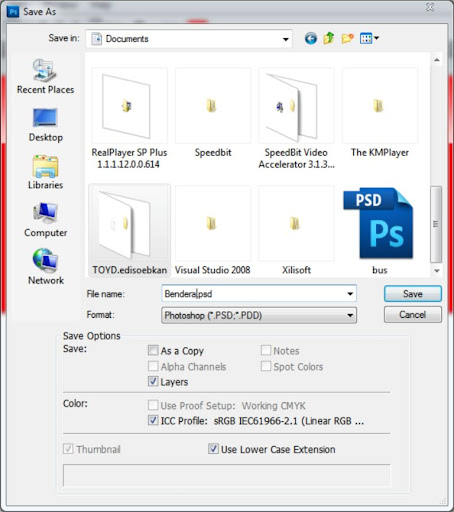This screenshot has width=454, height=512.
Task: Click the Use Proof Setup checkbox
Action: pos(153,405)
